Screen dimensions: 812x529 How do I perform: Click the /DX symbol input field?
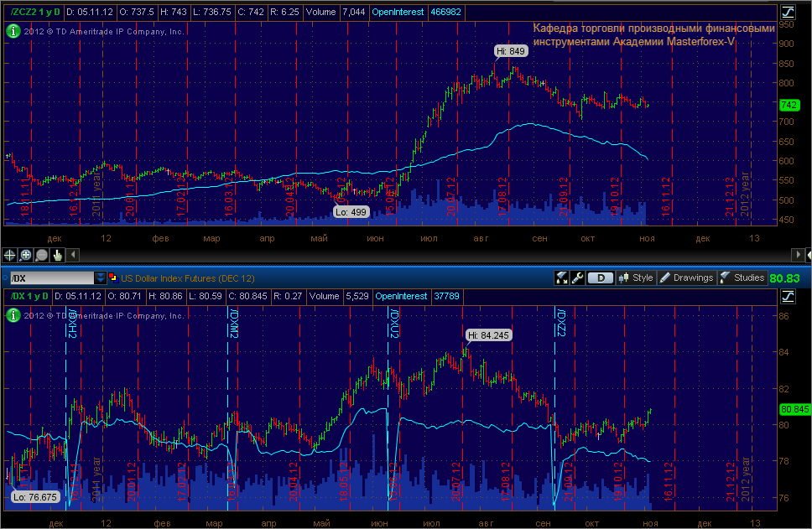(x=52, y=278)
